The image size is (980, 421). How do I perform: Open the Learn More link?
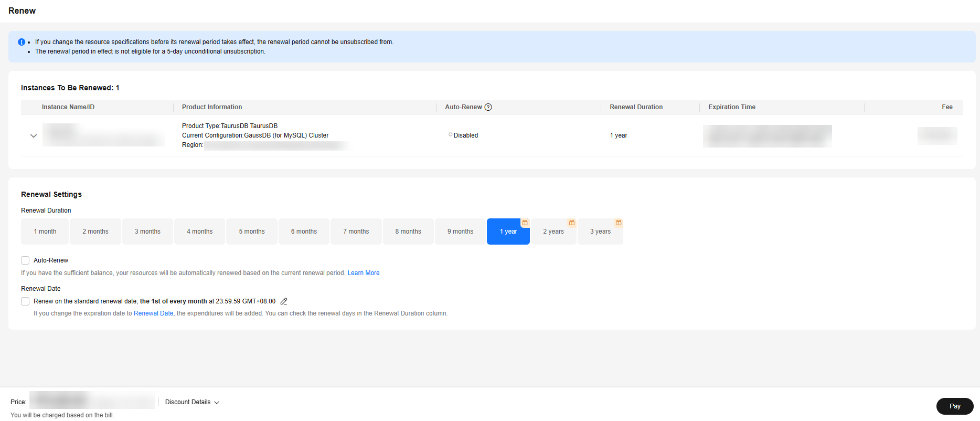[364, 273]
